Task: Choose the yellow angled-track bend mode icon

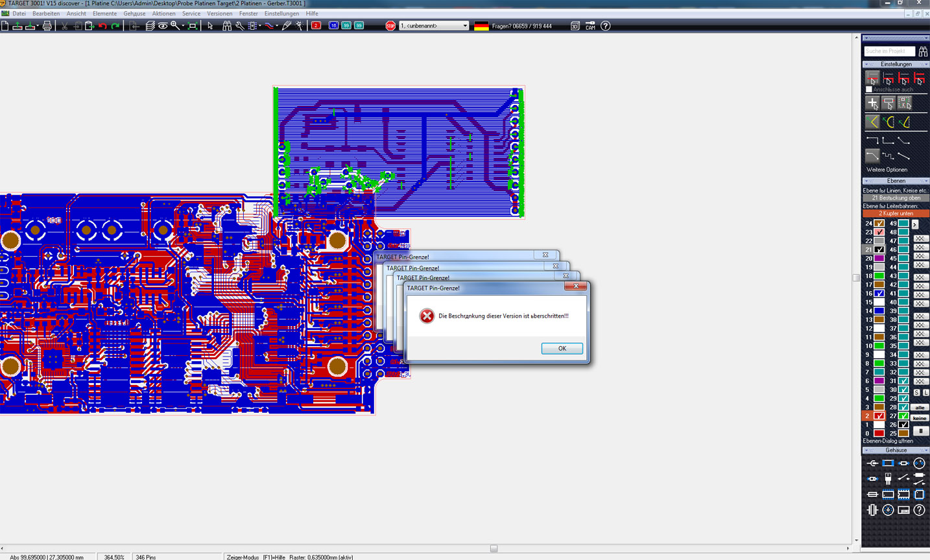Action: [872, 122]
